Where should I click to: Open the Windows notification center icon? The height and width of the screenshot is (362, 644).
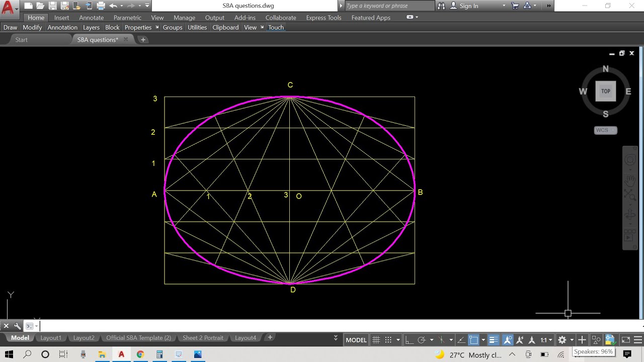pos(627,354)
